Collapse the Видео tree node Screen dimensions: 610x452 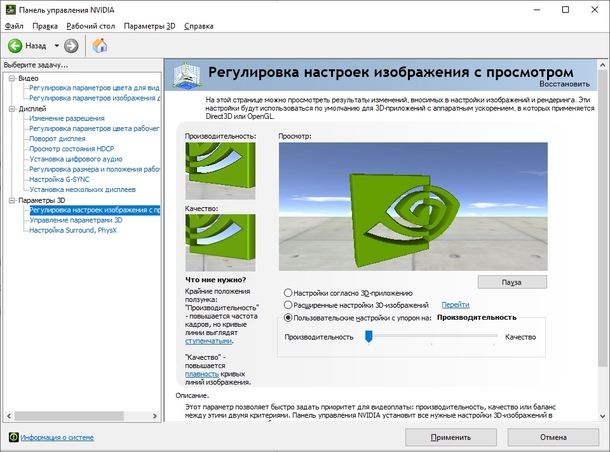(x=12, y=78)
